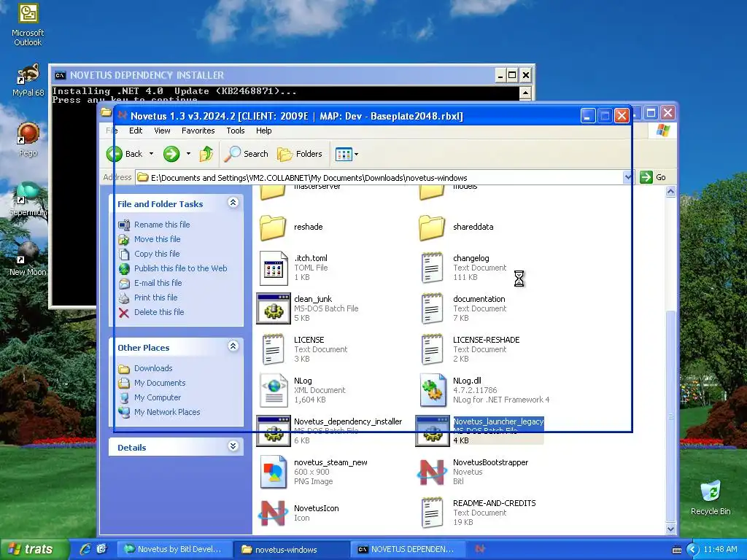Viewport: 747px width, 560px height.
Task: Collapse the Other Places panel
Action: click(x=233, y=346)
